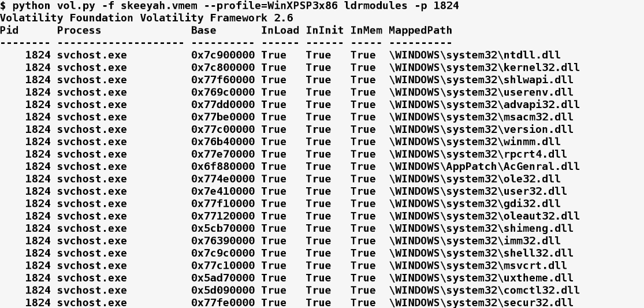Click the MappedPath column header
The image size is (644, 308).
420,31
